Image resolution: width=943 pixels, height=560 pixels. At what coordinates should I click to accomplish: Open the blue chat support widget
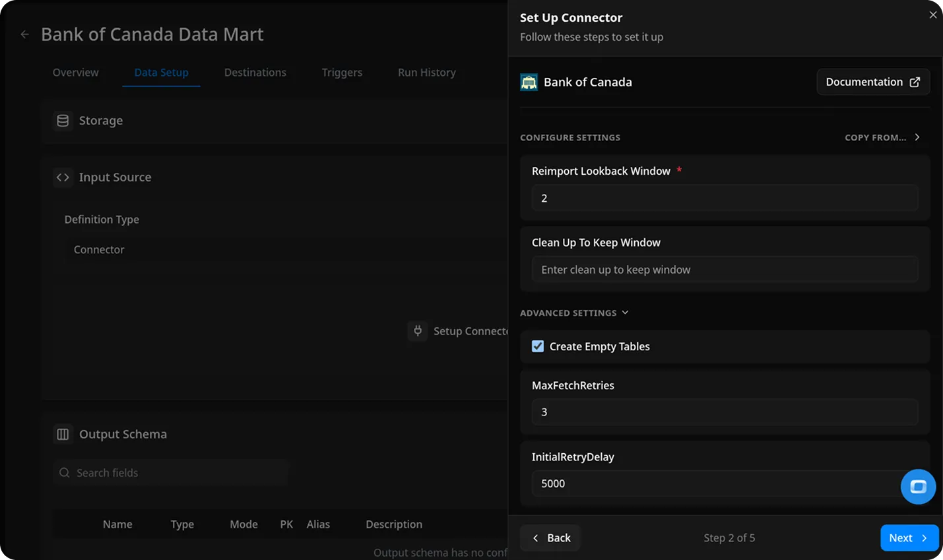click(x=918, y=487)
